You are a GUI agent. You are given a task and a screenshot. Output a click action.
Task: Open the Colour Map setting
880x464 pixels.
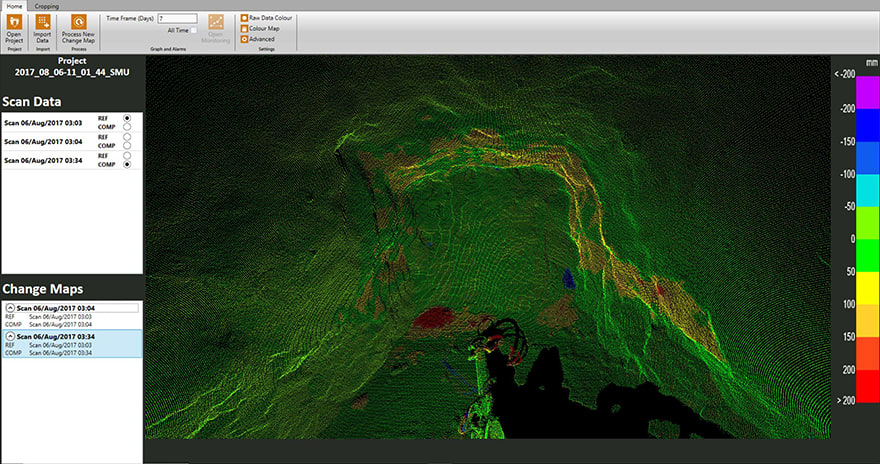244,28
